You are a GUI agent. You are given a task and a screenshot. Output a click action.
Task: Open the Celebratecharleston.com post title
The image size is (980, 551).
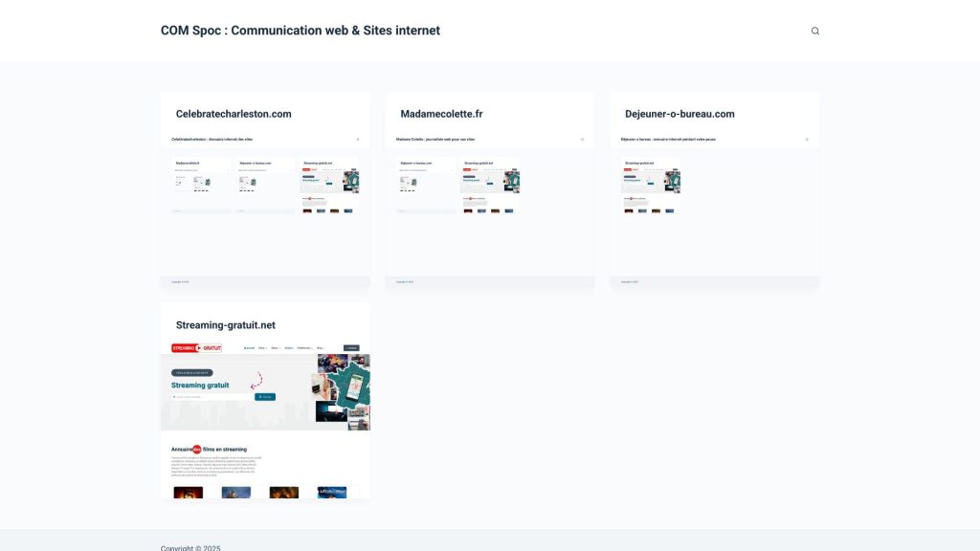(234, 114)
